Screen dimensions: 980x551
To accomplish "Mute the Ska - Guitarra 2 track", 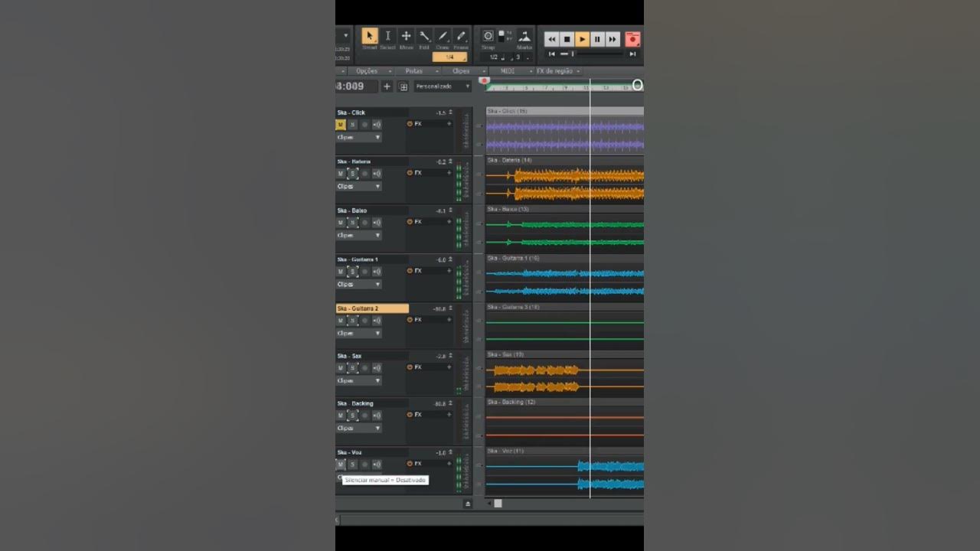I will click(x=341, y=321).
